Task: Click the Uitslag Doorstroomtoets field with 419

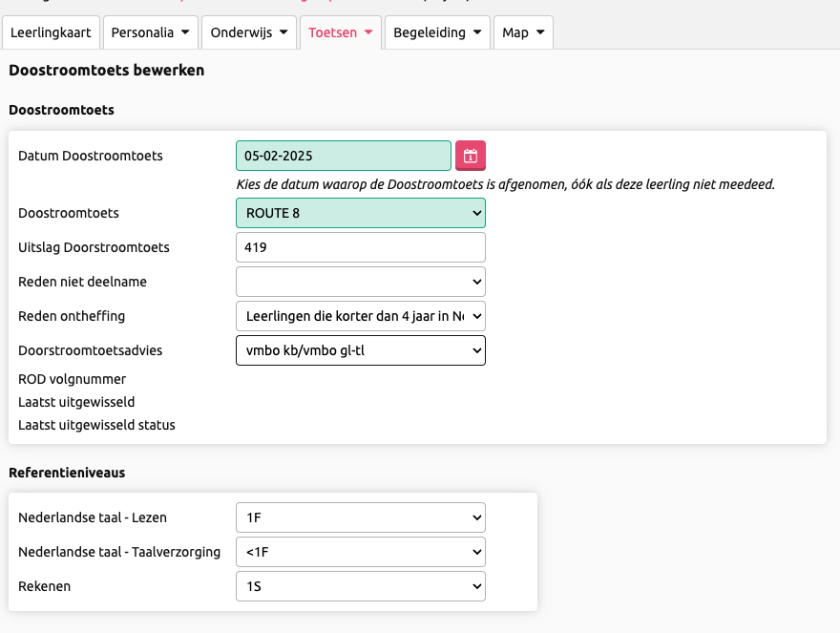Action: tap(361, 247)
